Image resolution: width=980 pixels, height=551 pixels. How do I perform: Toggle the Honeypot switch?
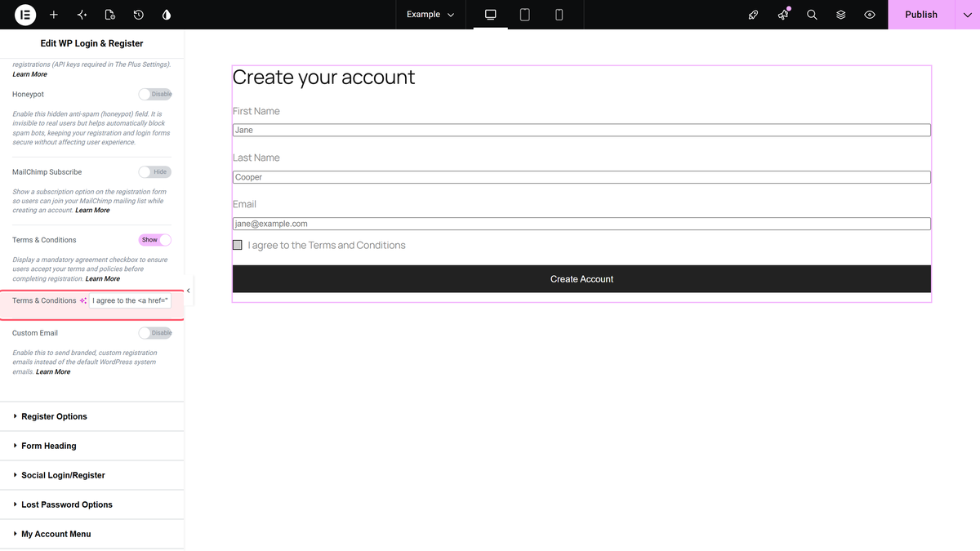click(155, 94)
